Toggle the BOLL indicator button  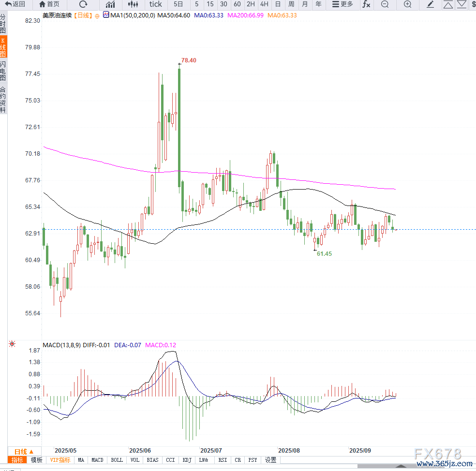(x=117, y=460)
